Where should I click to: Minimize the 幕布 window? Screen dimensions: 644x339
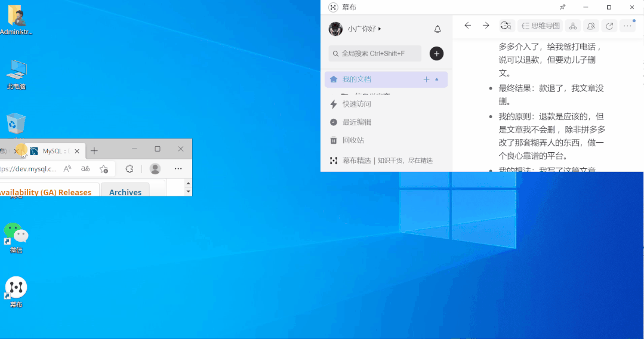pyautogui.click(x=586, y=7)
